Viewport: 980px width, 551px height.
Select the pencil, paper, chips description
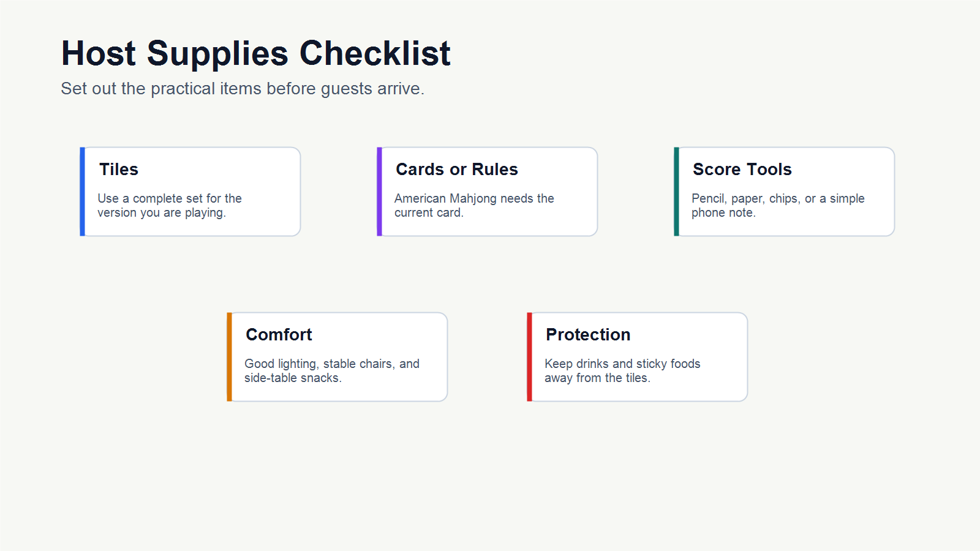tap(778, 206)
